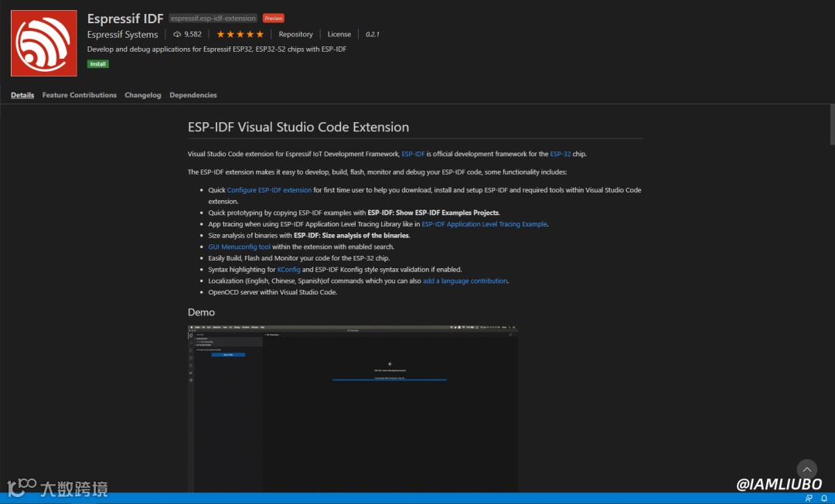Install the Espressif IDF extension
Image resolution: width=835 pixels, height=504 pixels.
tap(98, 64)
